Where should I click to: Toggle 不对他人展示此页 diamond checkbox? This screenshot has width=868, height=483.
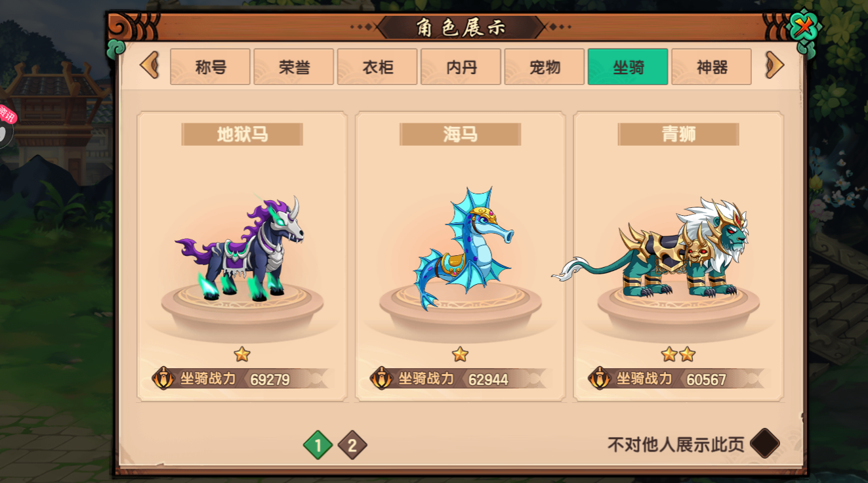[764, 444]
